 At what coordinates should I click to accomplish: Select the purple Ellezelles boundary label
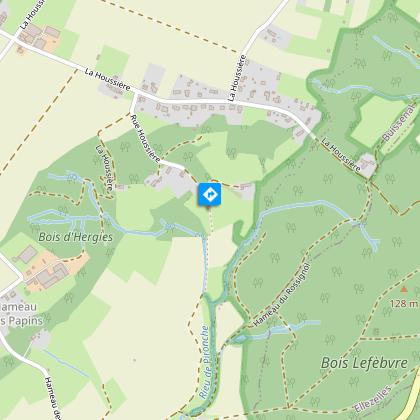(372, 399)
